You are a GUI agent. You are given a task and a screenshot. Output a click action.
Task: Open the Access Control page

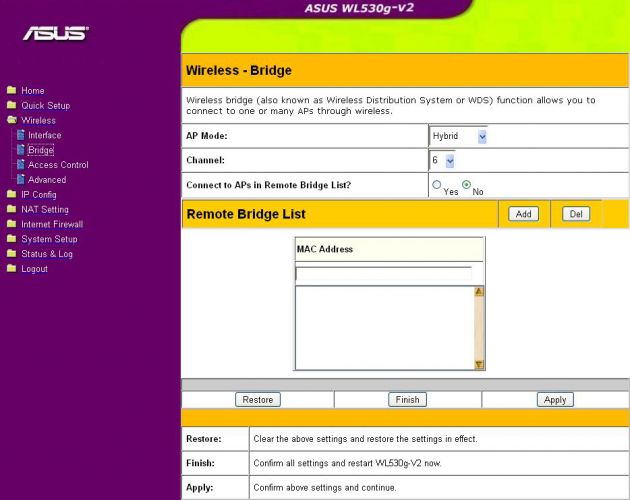pyautogui.click(x=58, y=165)
